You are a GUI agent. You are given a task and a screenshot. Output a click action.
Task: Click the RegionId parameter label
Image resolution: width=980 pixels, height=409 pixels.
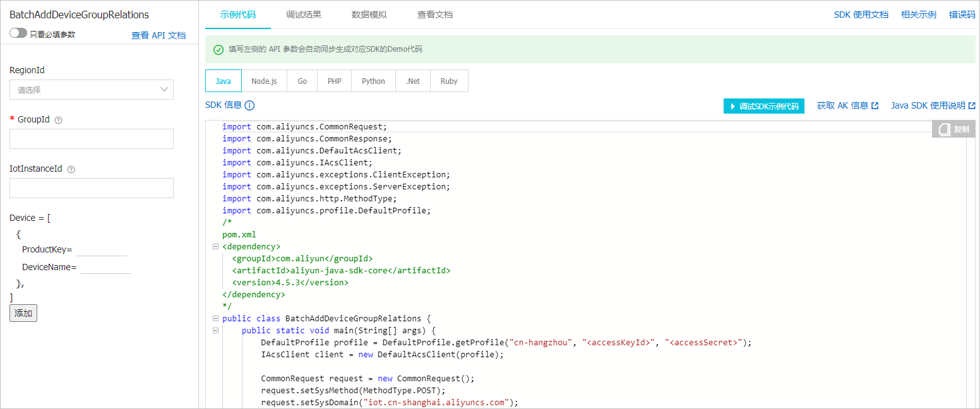click(x=27, y=70)
